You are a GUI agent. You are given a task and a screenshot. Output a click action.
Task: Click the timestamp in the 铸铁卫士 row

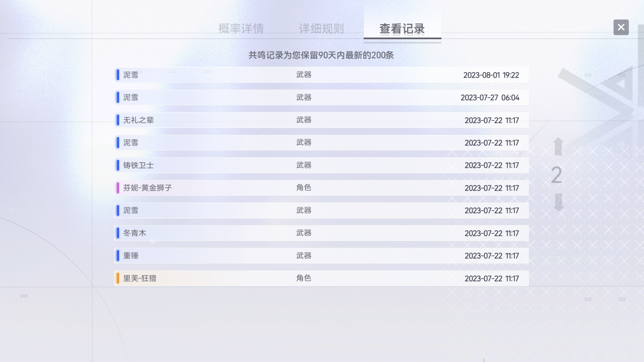(492, 165)
